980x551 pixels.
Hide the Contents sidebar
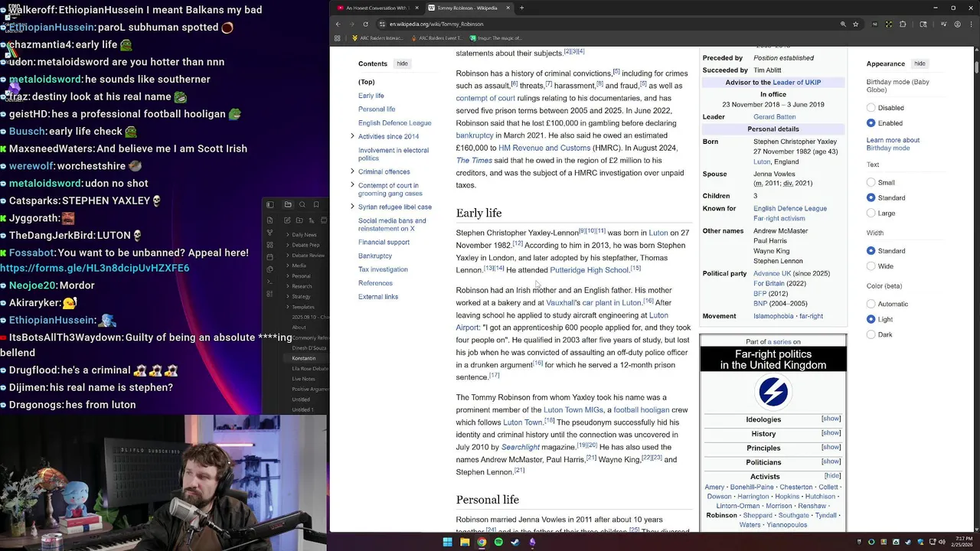click(402, 64)
